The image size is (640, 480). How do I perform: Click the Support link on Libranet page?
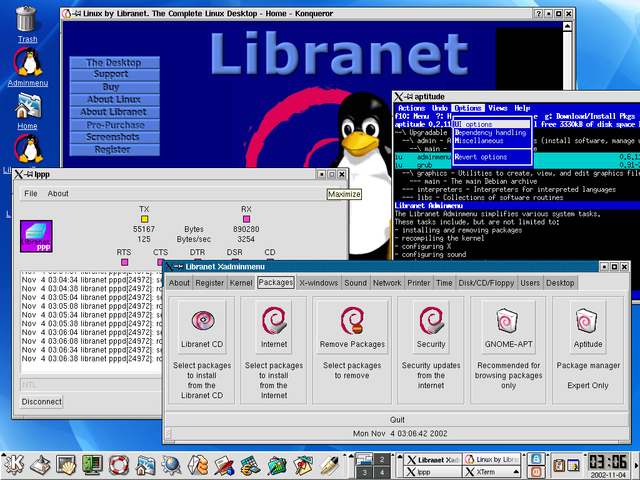tap(114, 74)
